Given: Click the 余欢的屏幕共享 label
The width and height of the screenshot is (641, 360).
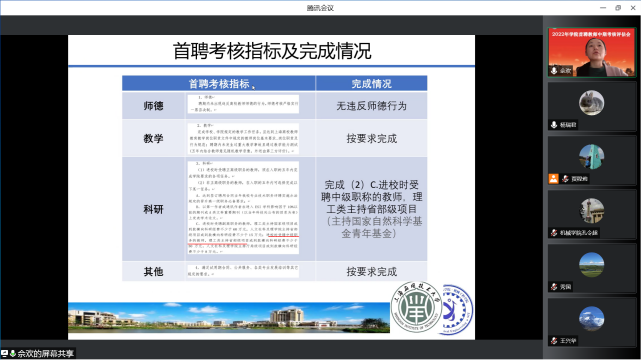Looking at the screenshot, I should 45,354.
